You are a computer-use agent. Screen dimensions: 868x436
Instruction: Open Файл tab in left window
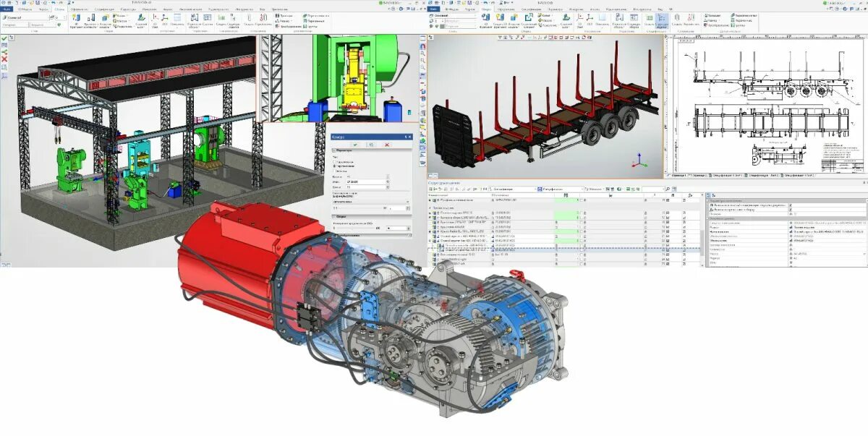(x=7, y=9)
